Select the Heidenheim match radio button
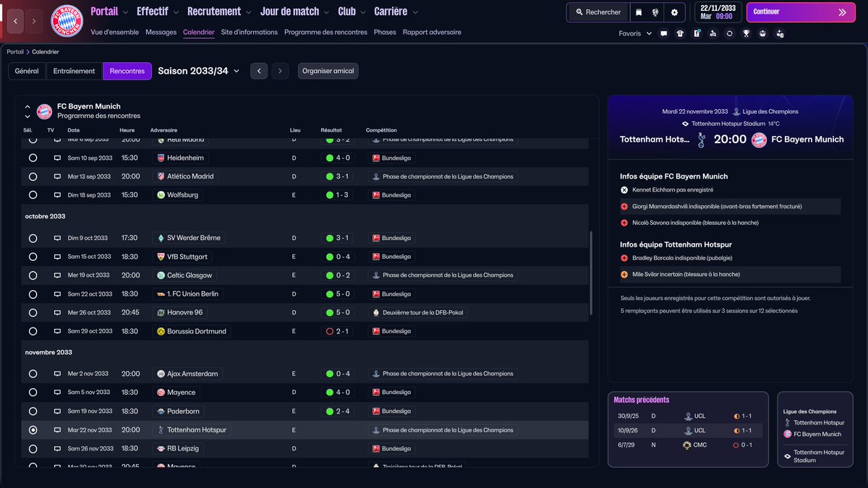Image resolution: width=868 pixels, height=488 pixels. tap(33, 158)
